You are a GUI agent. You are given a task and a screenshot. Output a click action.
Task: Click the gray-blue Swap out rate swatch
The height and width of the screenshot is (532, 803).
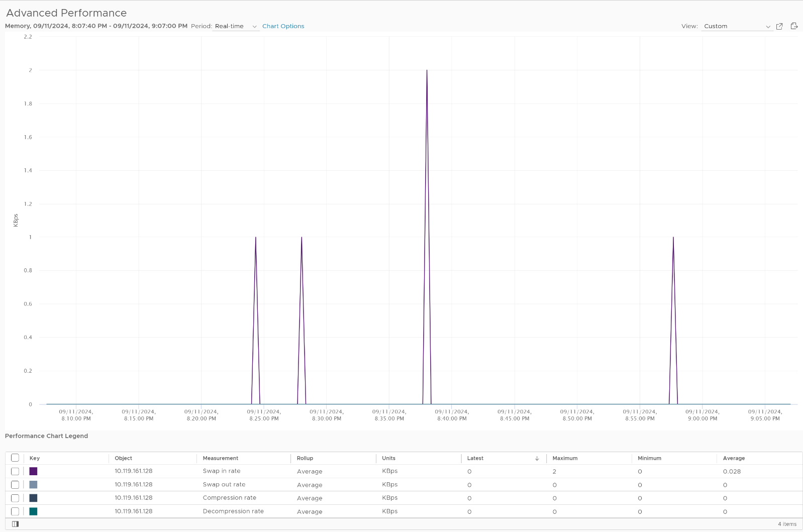point(33,485)
